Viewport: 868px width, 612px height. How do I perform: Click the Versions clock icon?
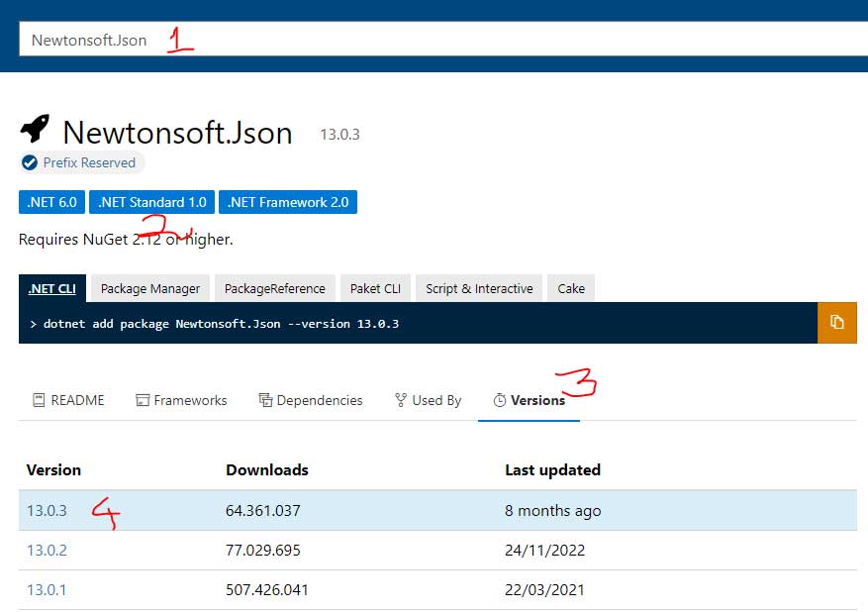[x=499, y=400]
